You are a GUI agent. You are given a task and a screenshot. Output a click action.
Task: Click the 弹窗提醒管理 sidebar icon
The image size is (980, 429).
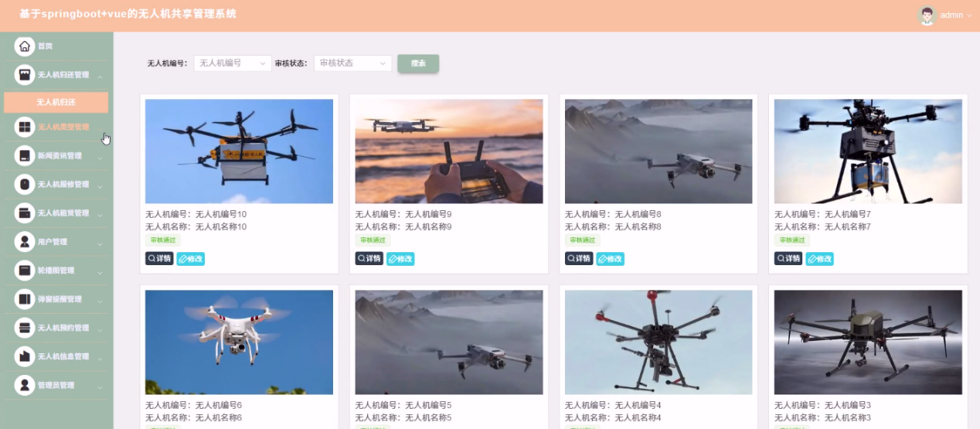pos(25,298)
